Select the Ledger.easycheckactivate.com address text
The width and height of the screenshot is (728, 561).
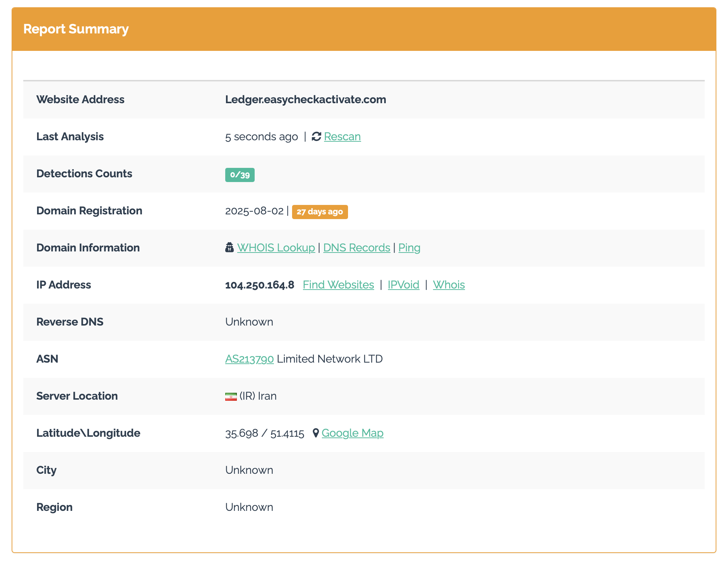306,100
